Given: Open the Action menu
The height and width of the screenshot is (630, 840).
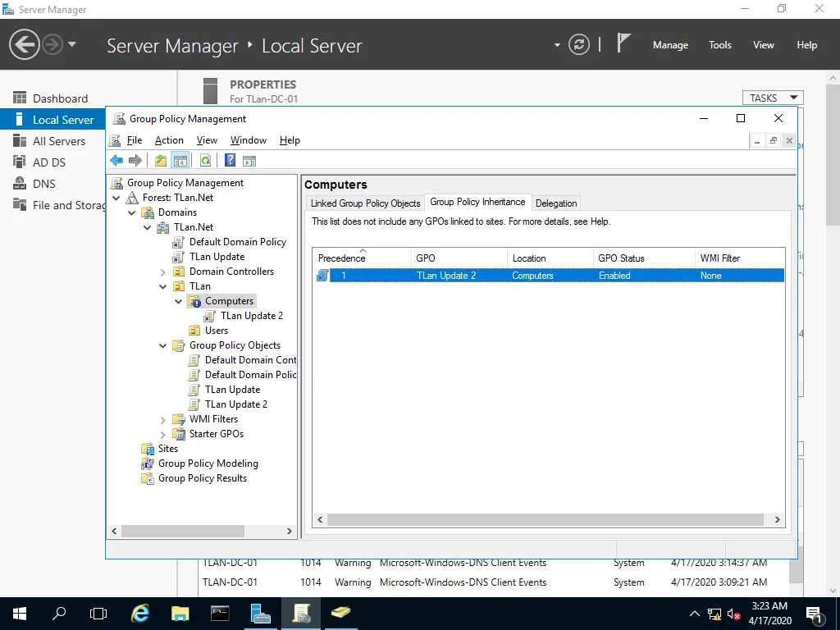Looking at the screenshot, I should click(169, 140).
